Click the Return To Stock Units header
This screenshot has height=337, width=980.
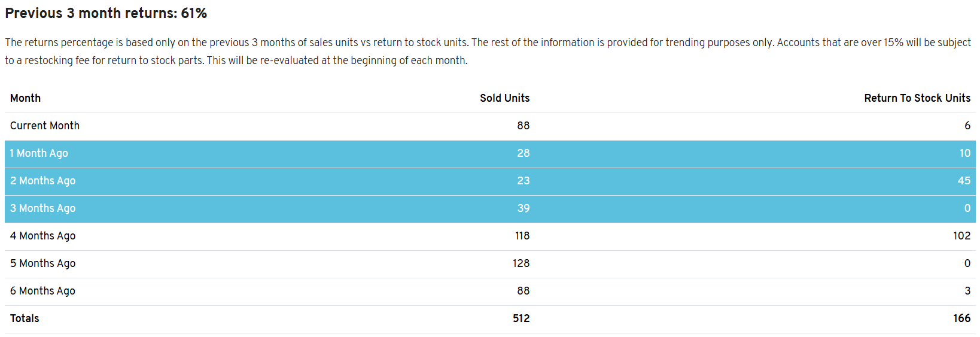click(x=917, y=98)
